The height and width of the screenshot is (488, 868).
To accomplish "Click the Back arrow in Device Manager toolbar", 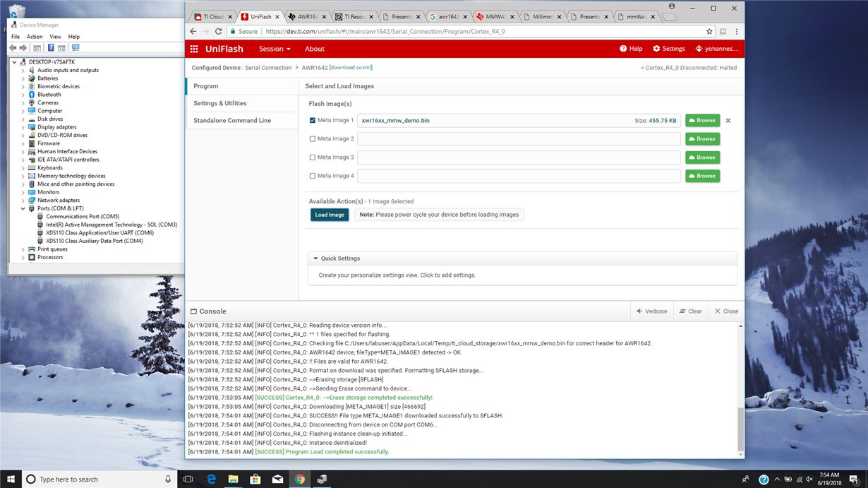I will [x=13, y=48].
